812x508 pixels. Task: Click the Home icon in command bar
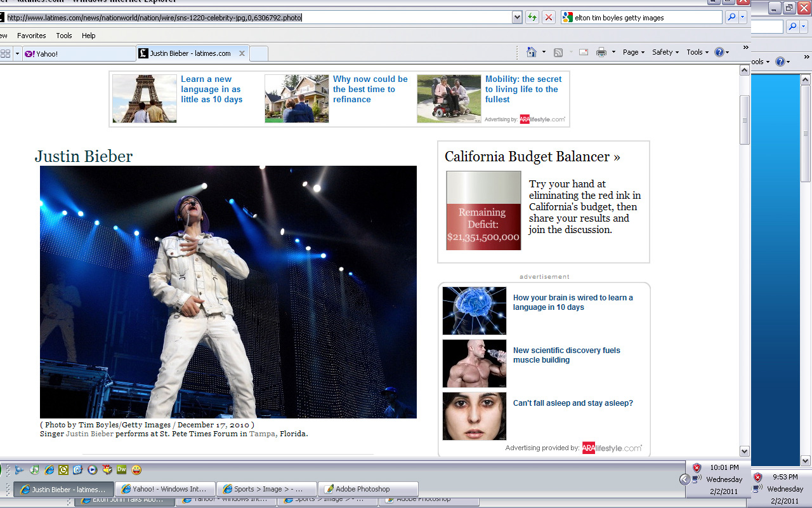tap(532, 52)
